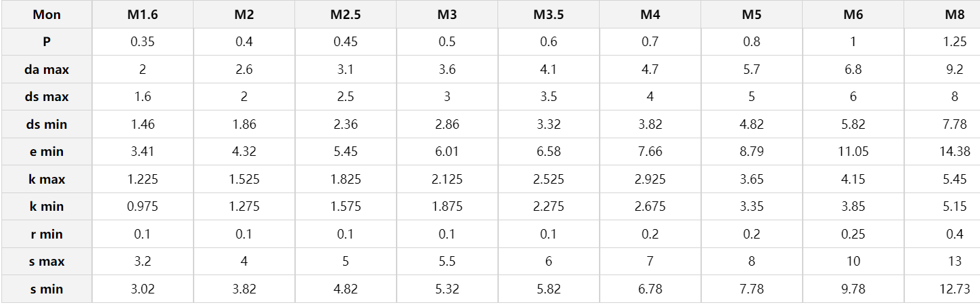Click the M3.5 column header
Screen dimensions: 980x305
(548, 15)
